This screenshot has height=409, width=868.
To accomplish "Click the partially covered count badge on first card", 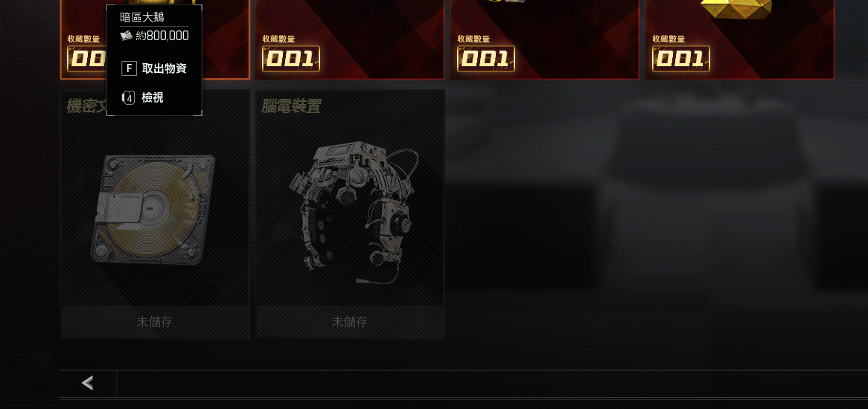I will (x=87, y=59).
